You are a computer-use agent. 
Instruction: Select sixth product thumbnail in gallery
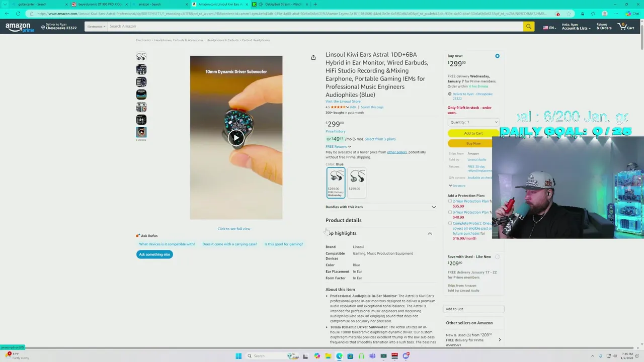tap(141, 120)
